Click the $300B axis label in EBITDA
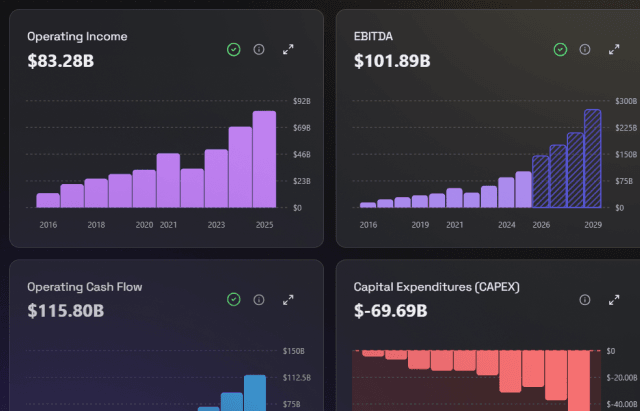Image resolution: width=640 pixels, height=411 pixels. (x=626, y=101)
